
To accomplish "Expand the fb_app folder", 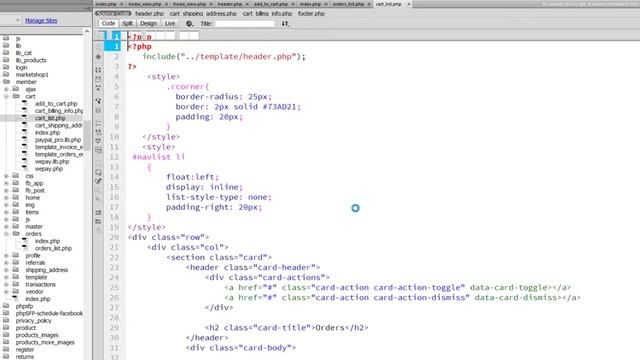I will [6, 183].
